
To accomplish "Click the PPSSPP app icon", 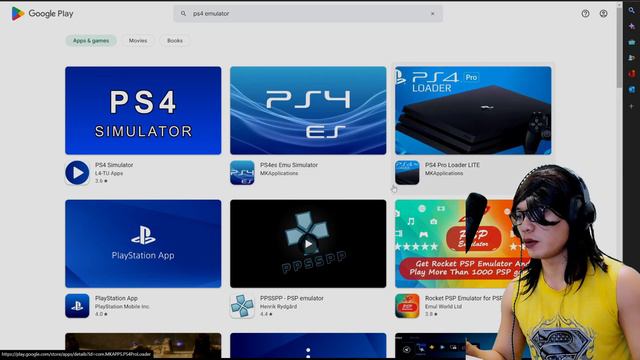I will pyautogui.click(x=242, y=306).
